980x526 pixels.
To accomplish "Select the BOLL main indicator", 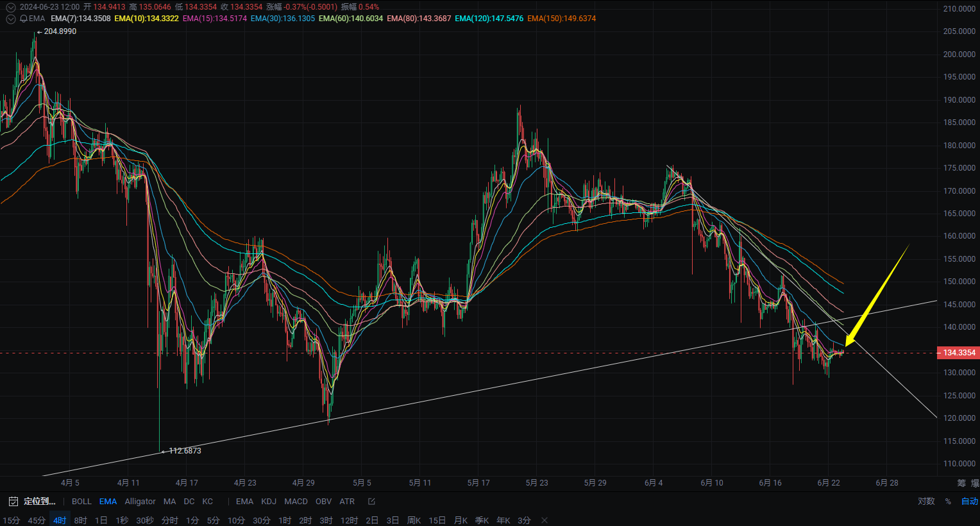I will (81, 502).
